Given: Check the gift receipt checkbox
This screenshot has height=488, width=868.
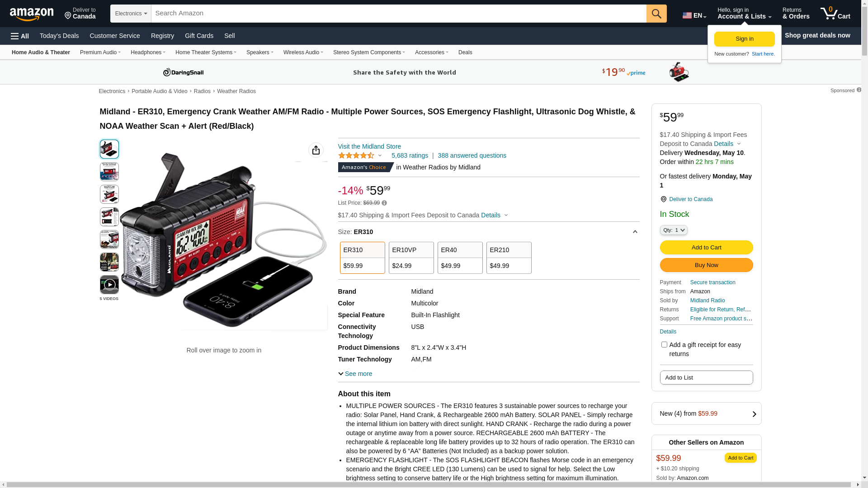Looking at the screenshot, I should (x=664, y=345).
